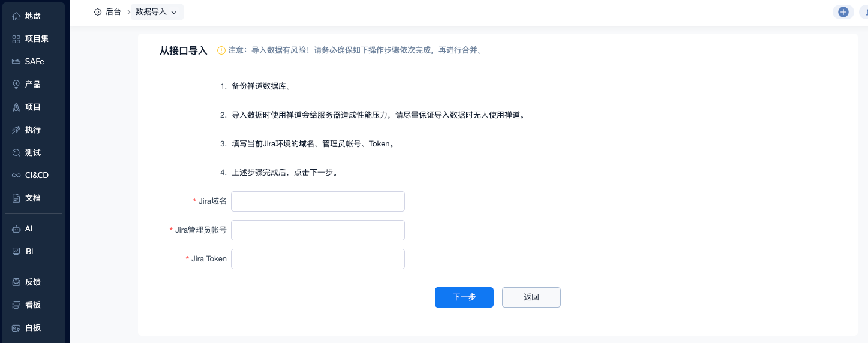Open the 数据导入 dropdown in breadcrumb
The width and height of the screenshot is (868, 343).
pos(157,12)
